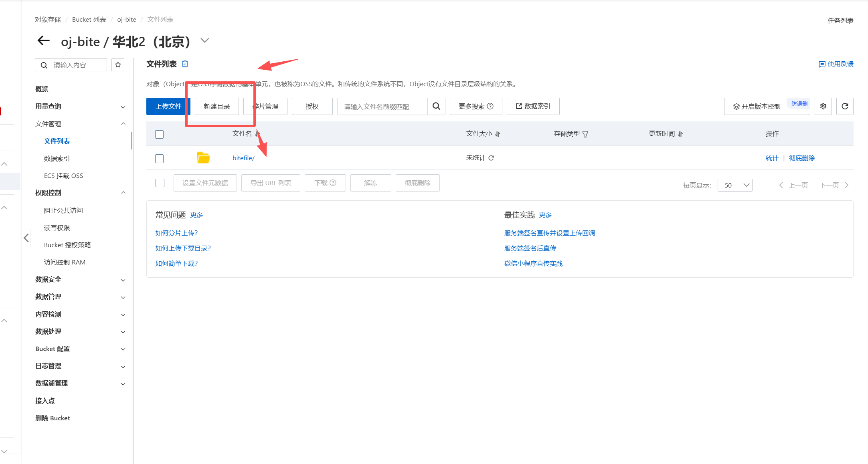Click the refresh icon in file toolbar
This screenshot has width=868, height=464.
coord(845,106)
